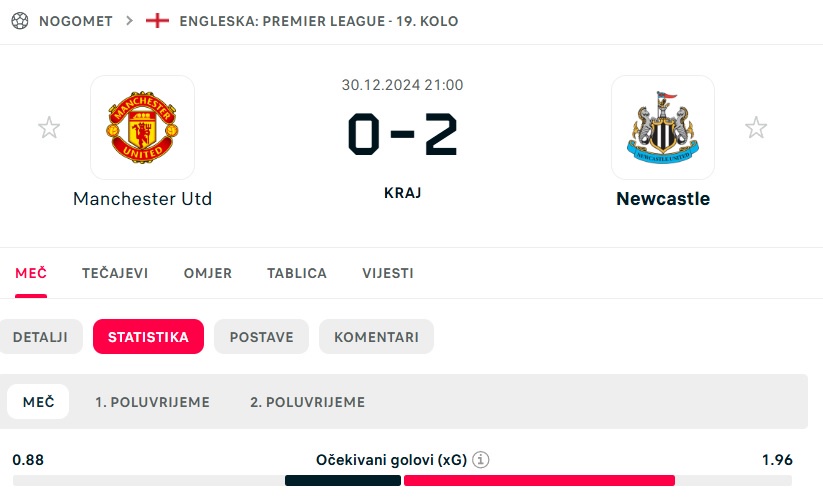
Task: Click the football icon beside NOGOMET
Action: click(18, 21)
